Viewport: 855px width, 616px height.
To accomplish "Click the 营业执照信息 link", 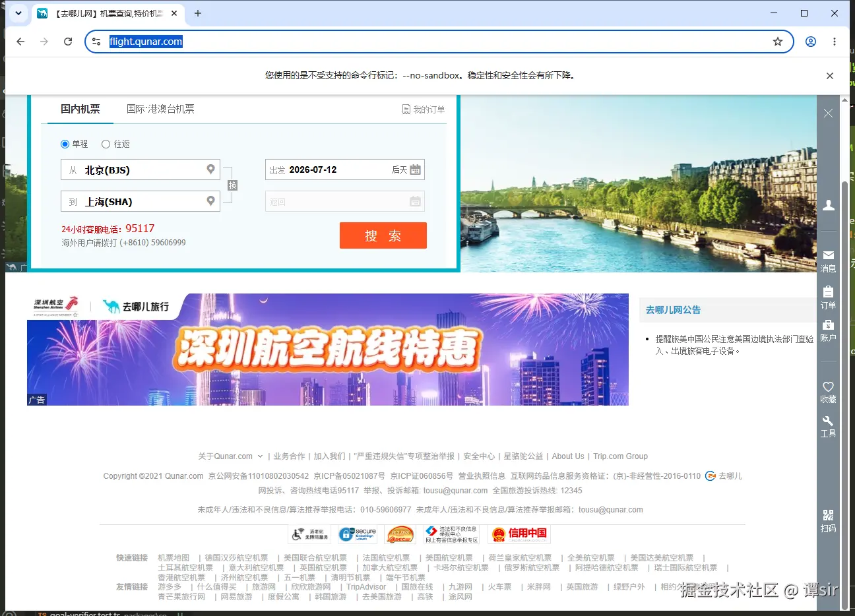I will pyautogui.click(x=482, y=476).
